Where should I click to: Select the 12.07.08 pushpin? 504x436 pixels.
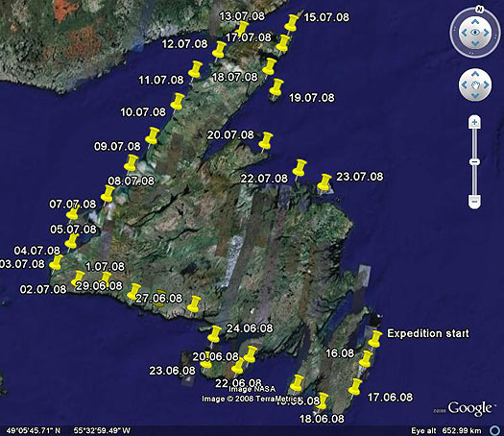coord(220,50)
